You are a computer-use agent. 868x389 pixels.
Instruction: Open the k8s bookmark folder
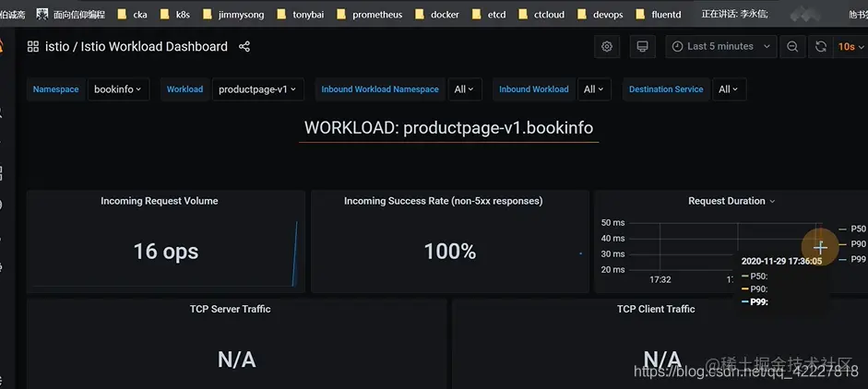click(175, 15)
